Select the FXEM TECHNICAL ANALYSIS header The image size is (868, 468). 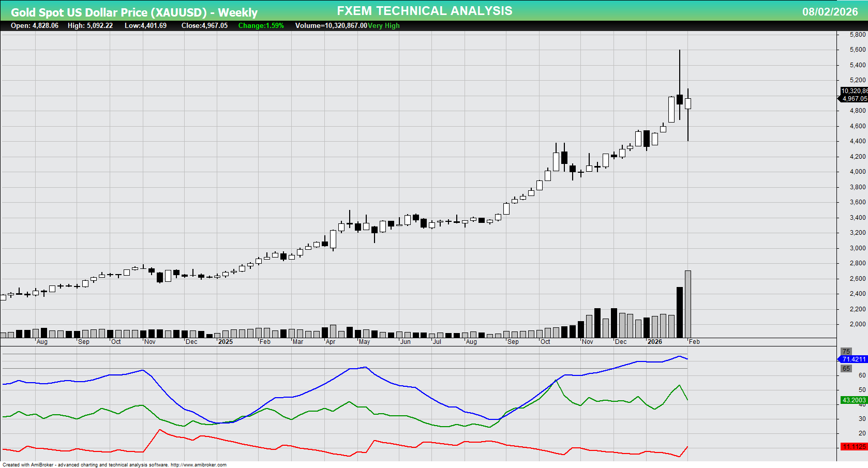point(424,10)
